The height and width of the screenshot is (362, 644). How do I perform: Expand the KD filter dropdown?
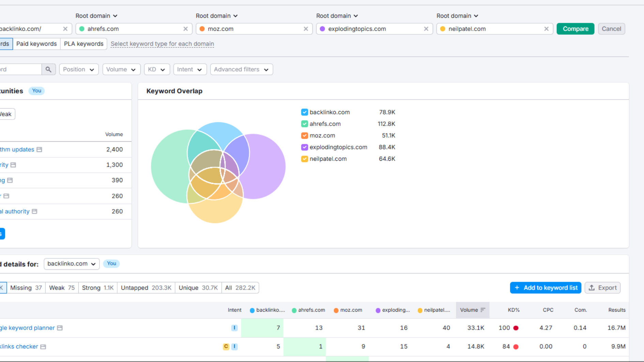pyautogui.click(x=156, y=69)
